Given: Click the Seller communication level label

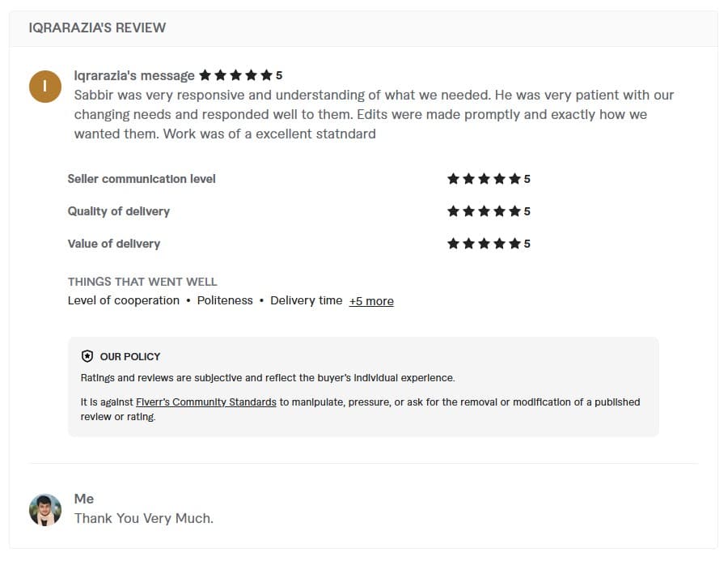Looking at the screenshot, I should tap(142, 179).
